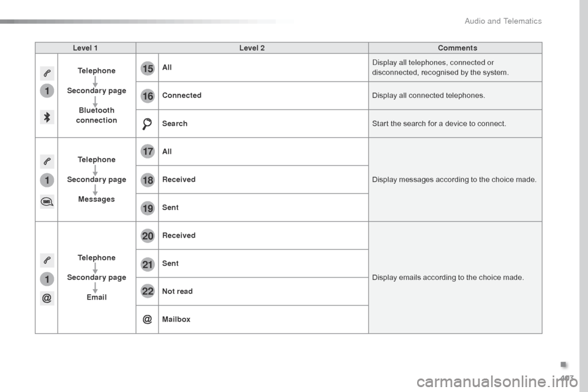
Task: Click number 16 Connected badge
Action: [148, 96]
